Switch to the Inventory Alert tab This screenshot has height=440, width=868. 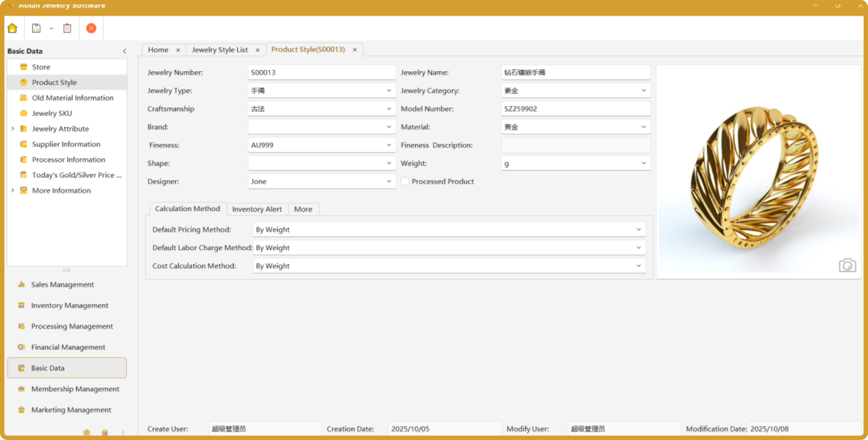(257, 209)
